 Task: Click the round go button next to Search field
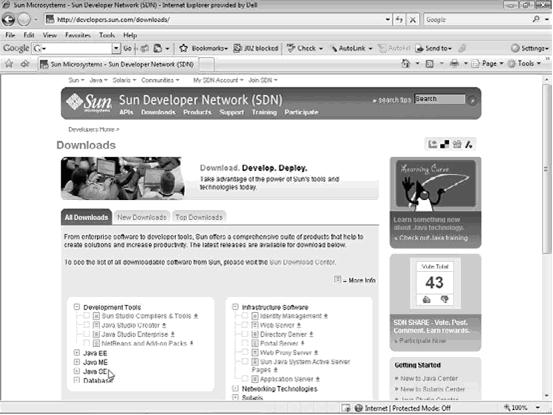(x=472, y=101)
